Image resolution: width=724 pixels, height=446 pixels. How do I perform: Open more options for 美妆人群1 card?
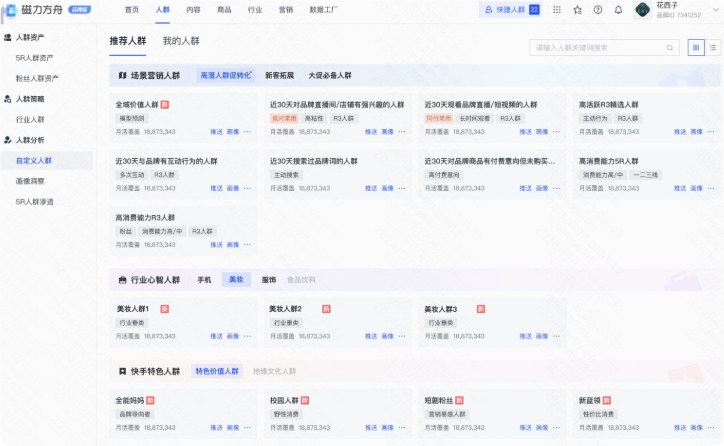pyautogui.click(x=247, y=336)
